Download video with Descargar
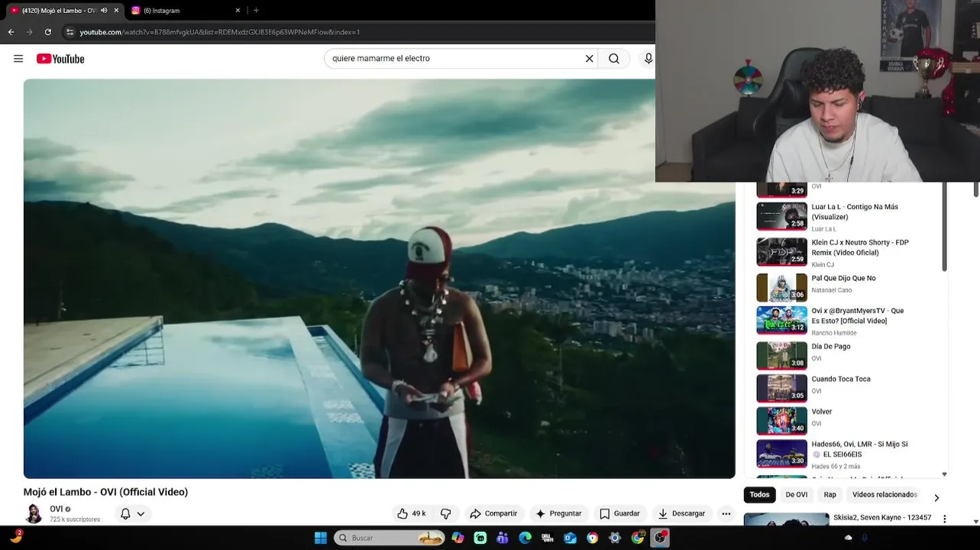The width and height of the screenshot is (980, 550). [x=681, y=513]
